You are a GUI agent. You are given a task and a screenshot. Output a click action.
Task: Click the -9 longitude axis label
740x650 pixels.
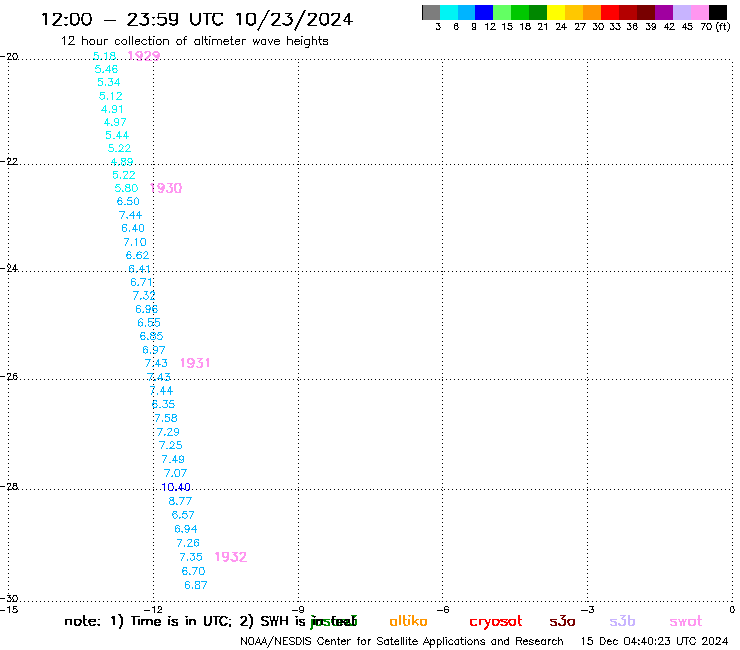(x=298, y=609)
